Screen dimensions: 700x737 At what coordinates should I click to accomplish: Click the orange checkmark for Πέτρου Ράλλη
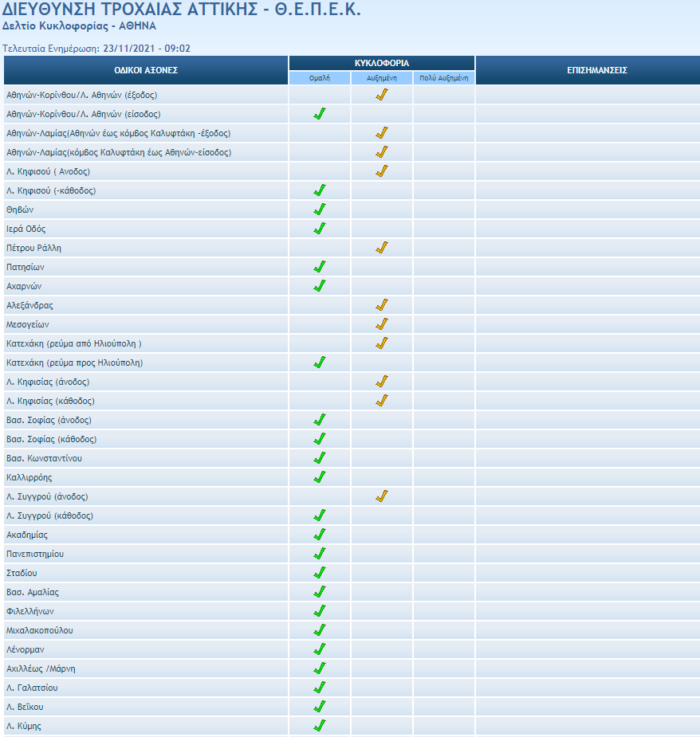[x=382, y=248]
